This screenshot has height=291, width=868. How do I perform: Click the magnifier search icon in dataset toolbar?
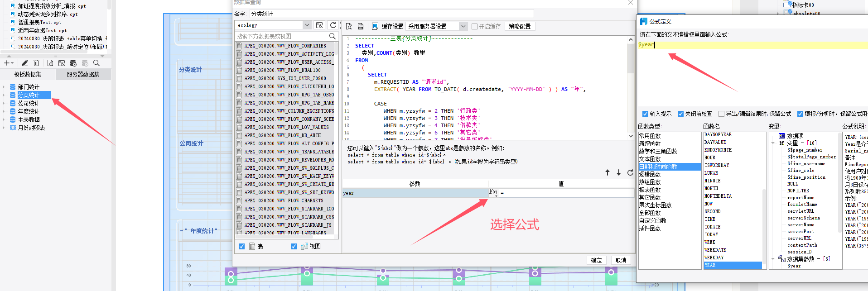96,63
